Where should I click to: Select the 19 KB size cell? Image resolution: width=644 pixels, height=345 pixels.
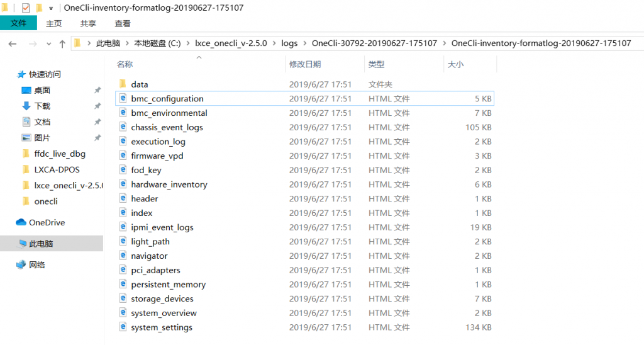click(x=481, y=227)
